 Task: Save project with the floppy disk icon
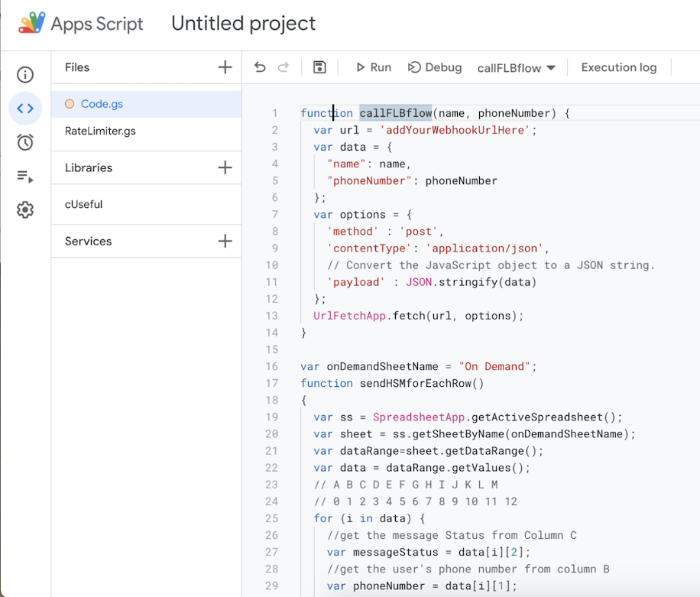point(319,67)
